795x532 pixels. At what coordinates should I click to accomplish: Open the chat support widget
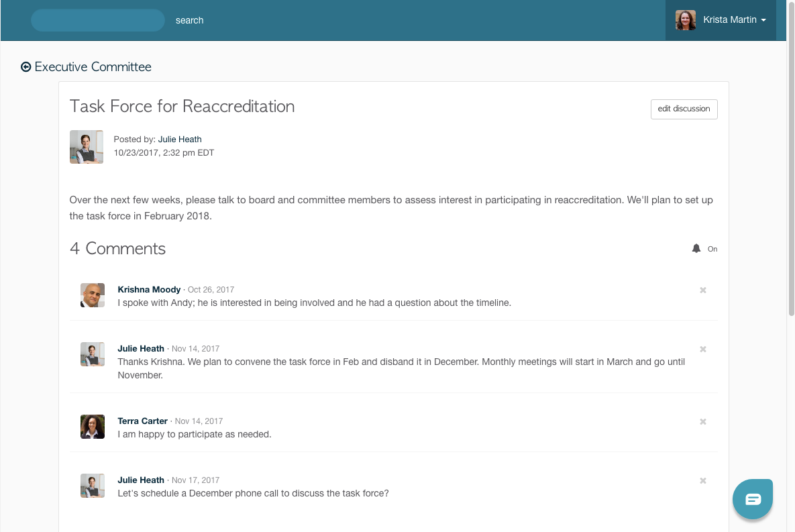point(753,499)
